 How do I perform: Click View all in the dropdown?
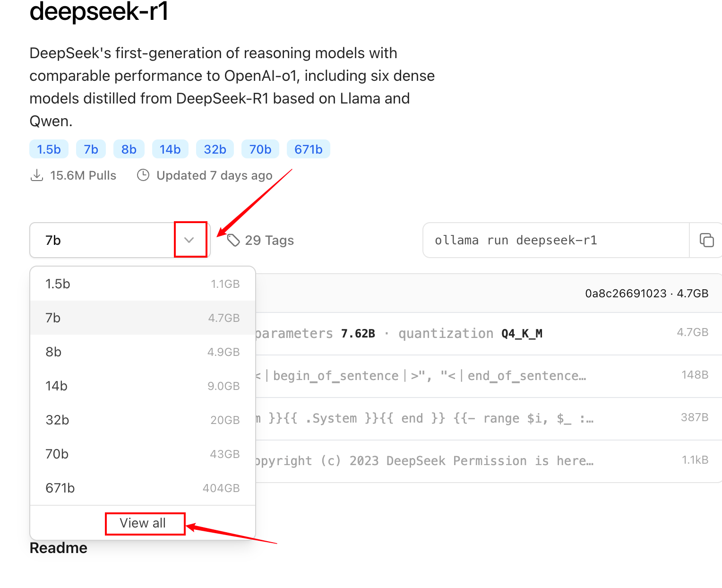(x=143, y=523)
